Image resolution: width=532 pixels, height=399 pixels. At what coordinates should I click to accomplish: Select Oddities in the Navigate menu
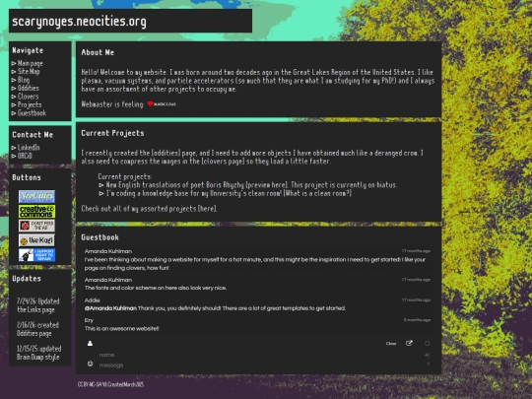click(x=29, y=88)
